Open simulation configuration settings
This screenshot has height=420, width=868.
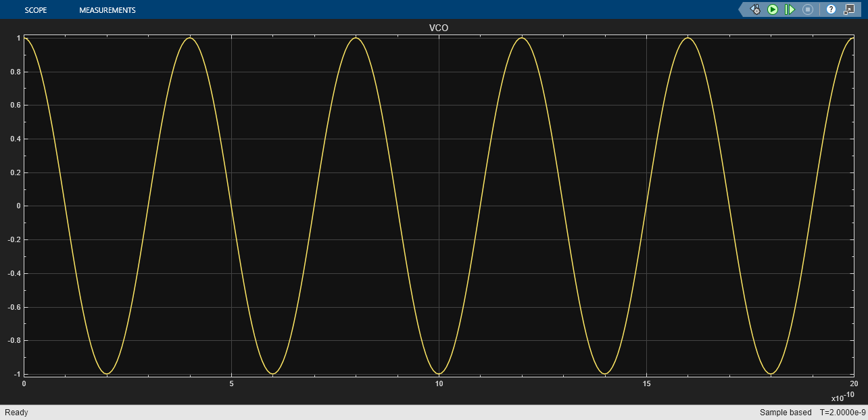click(755, 9)
